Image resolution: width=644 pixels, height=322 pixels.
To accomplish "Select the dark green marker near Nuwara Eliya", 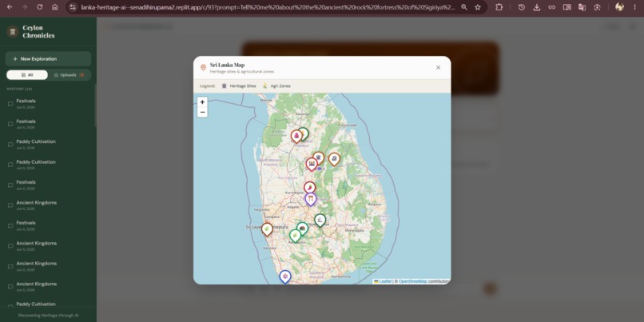I will (320, 221).
